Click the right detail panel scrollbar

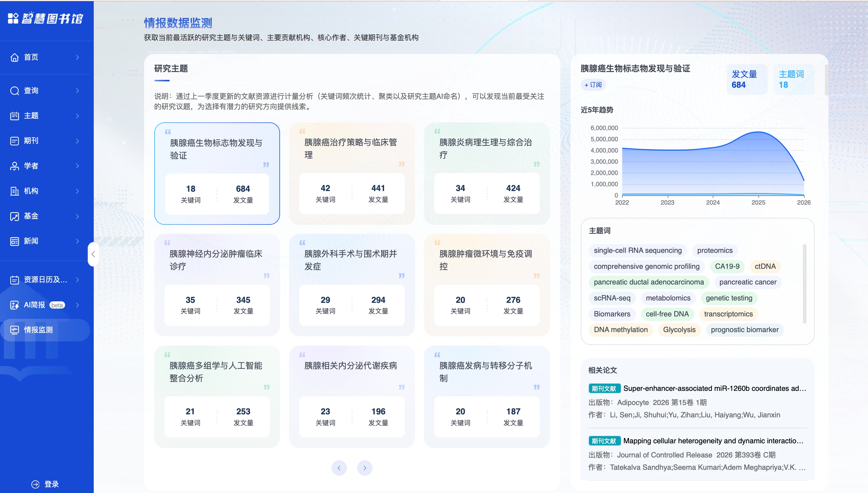(826, 80)
